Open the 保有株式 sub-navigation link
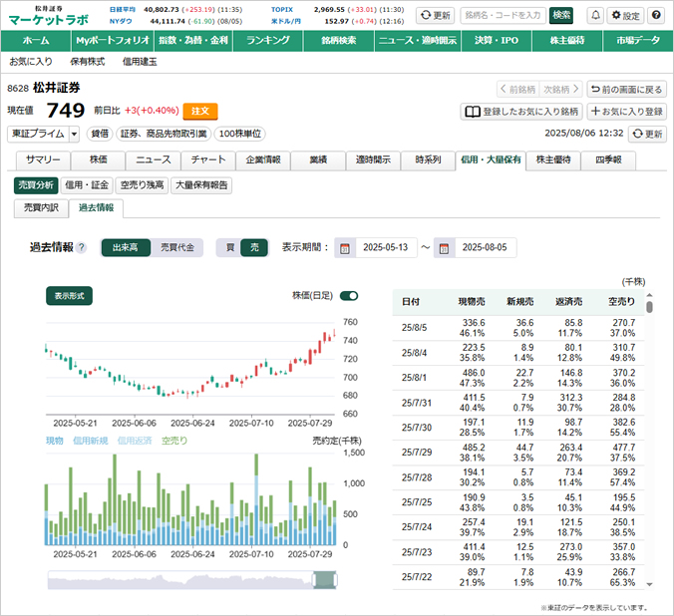This screenshot has width=674, height=616. (x=88, y=62)
